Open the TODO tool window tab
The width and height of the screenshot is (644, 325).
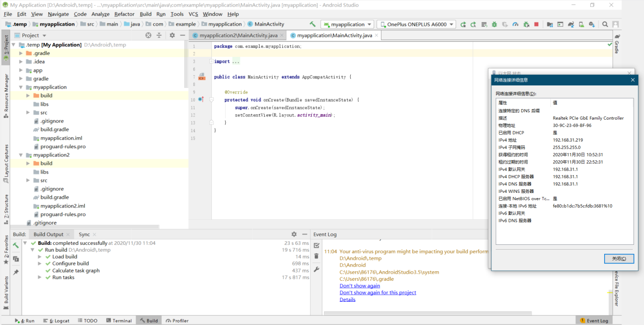coord(88,321)
